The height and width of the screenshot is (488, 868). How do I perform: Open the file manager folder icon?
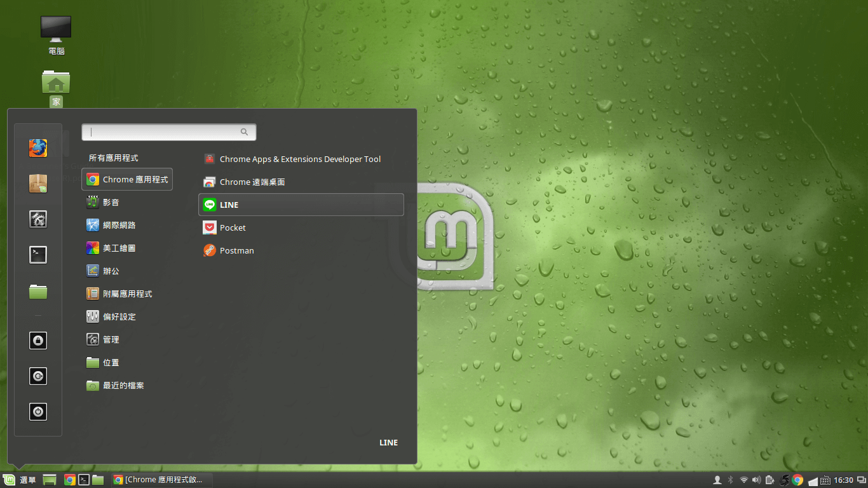[38, 292]
